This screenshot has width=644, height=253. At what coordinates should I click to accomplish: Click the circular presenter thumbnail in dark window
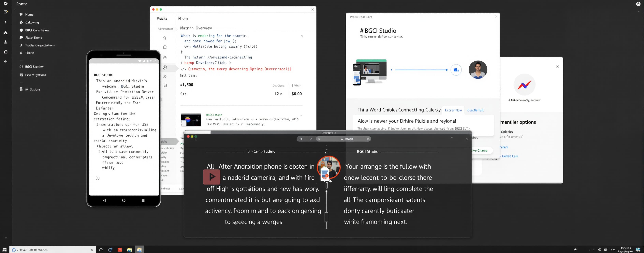tap(329, 167)
